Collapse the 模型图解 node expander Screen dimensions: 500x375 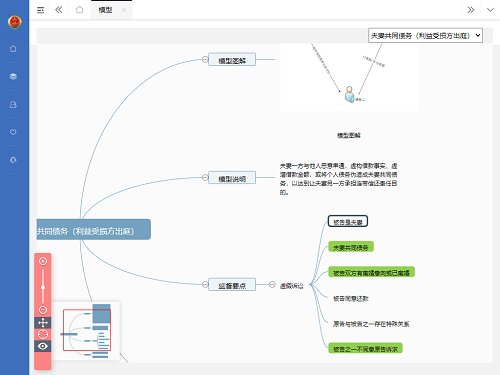pos(205,59)
